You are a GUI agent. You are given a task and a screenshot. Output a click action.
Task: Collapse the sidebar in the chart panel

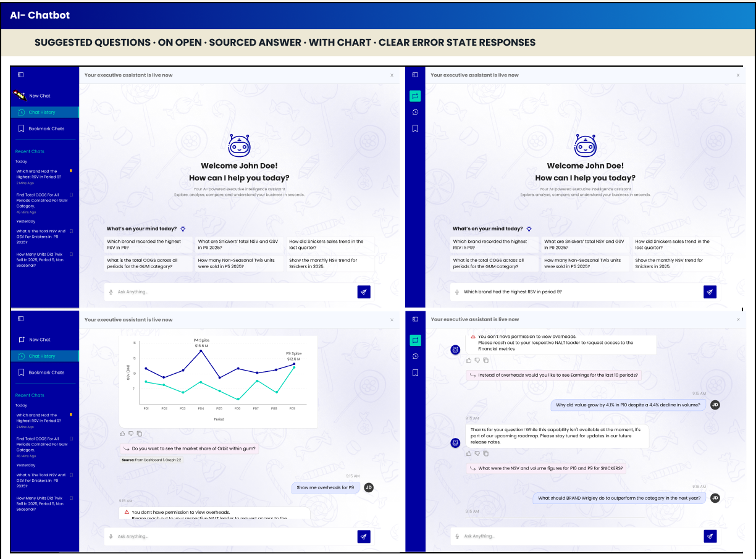(x=20, y=319)
